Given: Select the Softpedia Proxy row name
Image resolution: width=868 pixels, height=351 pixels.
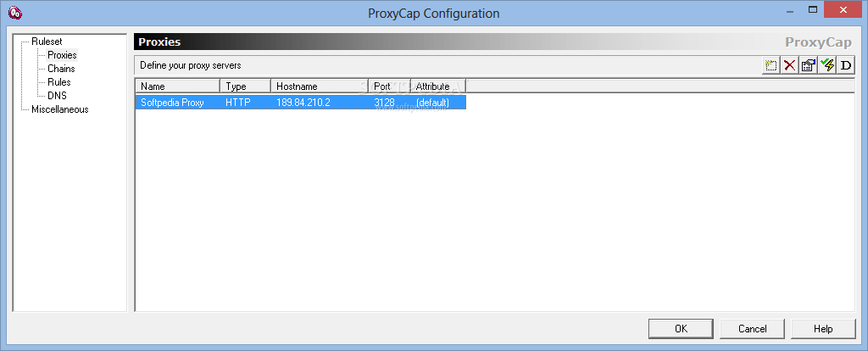Looking at the screenshot, I should coord(172,103).
